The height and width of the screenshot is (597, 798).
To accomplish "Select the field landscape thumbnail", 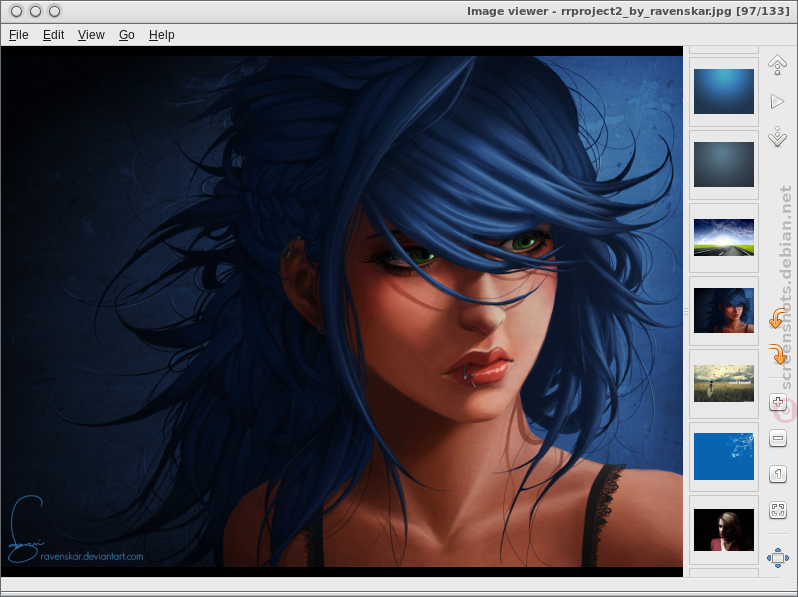I will (724, 383).
